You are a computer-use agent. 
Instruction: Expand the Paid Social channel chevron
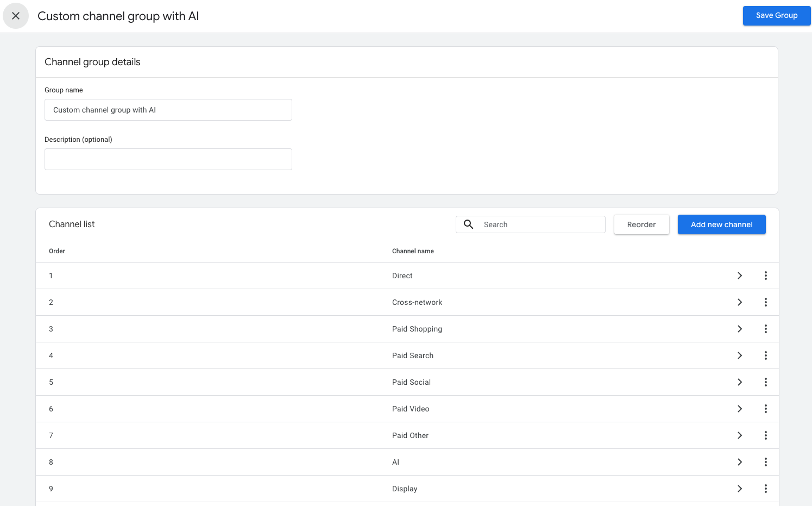(740, 382)
